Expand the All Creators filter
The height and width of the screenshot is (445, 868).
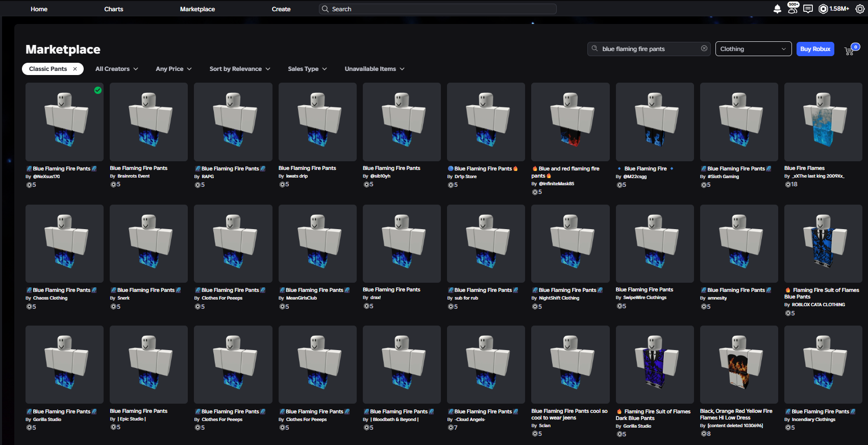(x=117, y=69)
